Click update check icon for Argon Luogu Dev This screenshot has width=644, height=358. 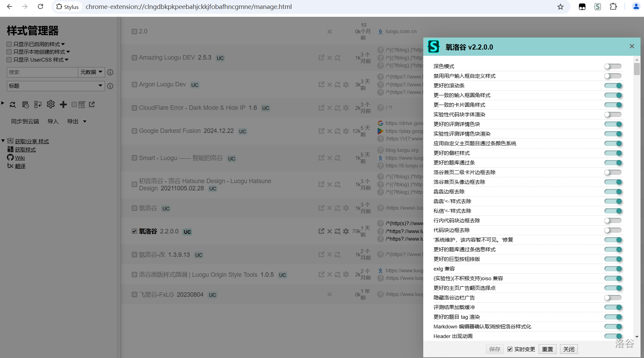pos(338,85)
